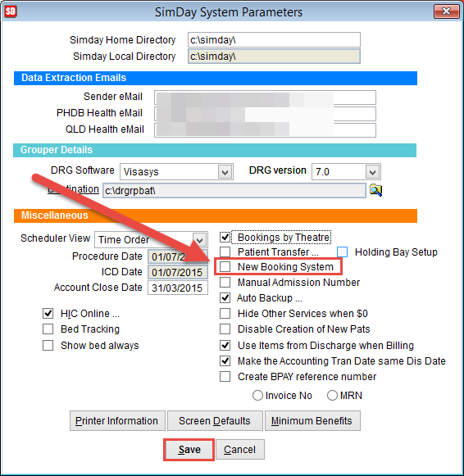The width and height of the screenshot is (464, 476).
Task: Enable Bed Tracking option
Action: (x=48, y=329)
